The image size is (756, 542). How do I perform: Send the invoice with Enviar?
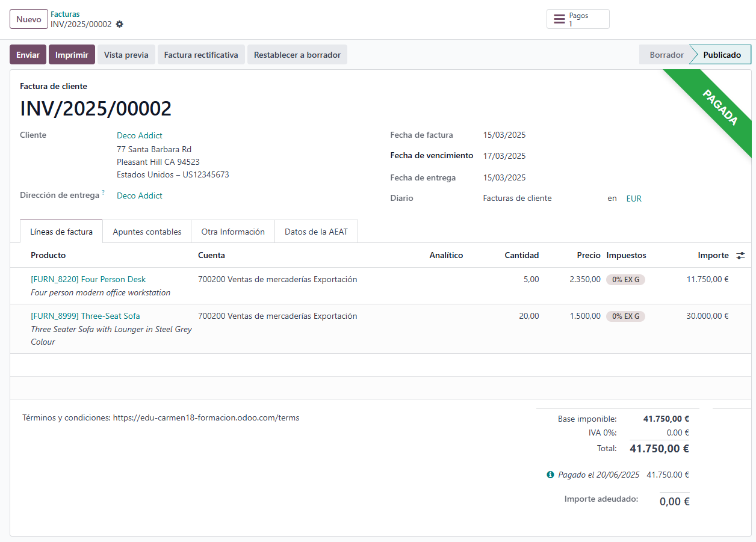click(x=28, y=55)
